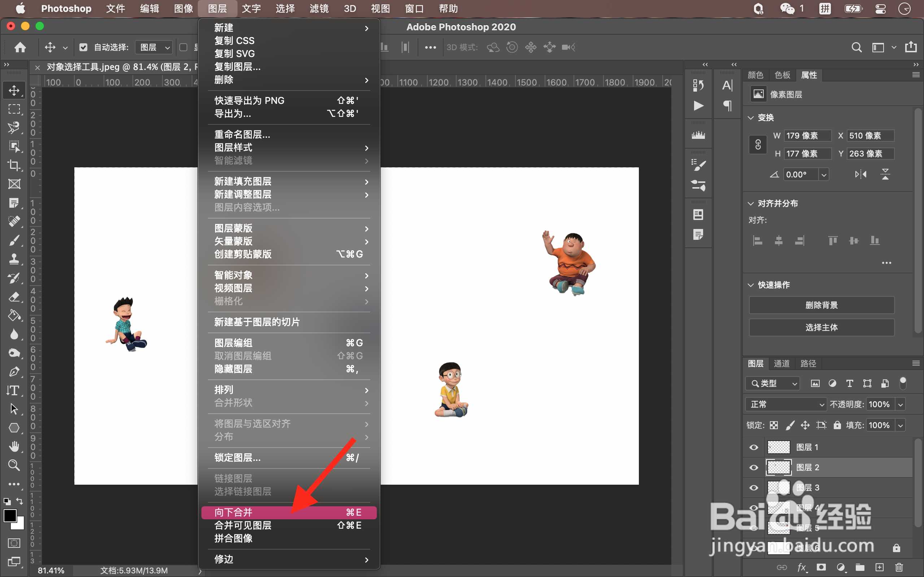Click the delete layer trash icon
Screen dimensions: 924x577
(899, 568)
